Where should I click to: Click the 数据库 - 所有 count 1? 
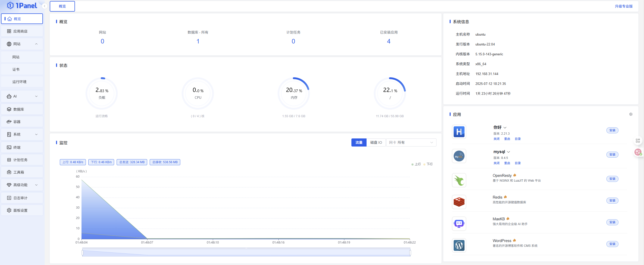click(x=198, y=41)
